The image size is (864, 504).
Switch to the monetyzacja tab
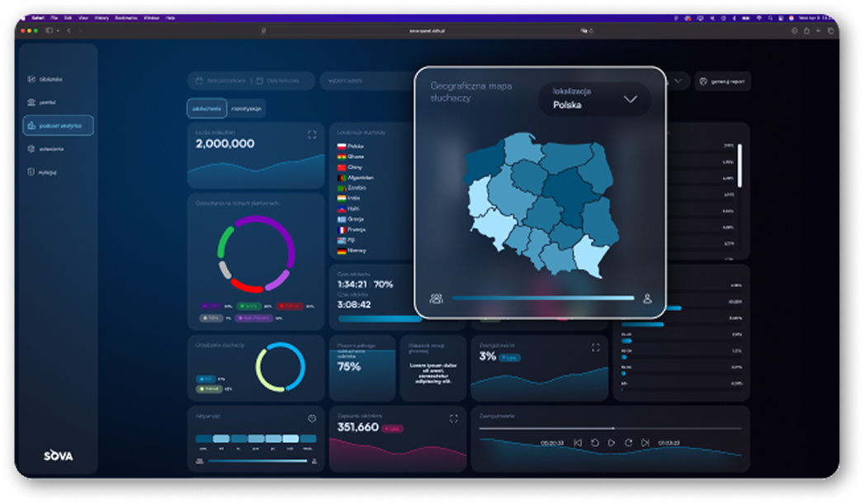click(x=247, y=108)
